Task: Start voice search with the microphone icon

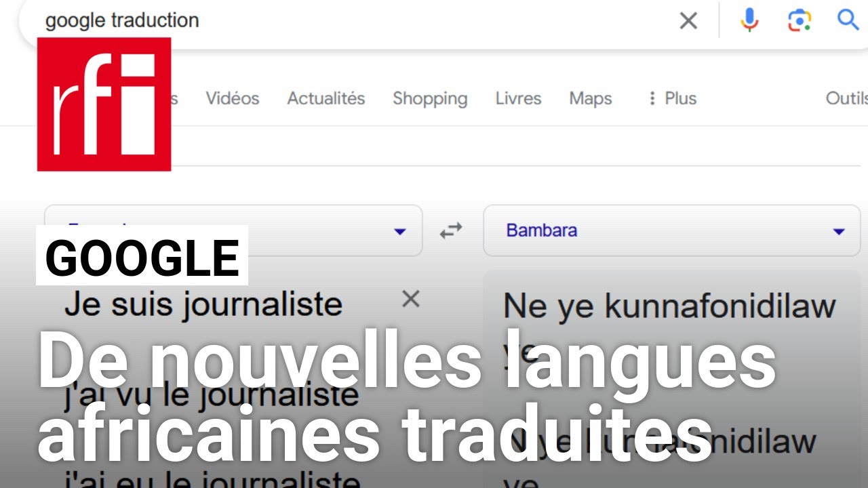Action: (x=749, y=20)
